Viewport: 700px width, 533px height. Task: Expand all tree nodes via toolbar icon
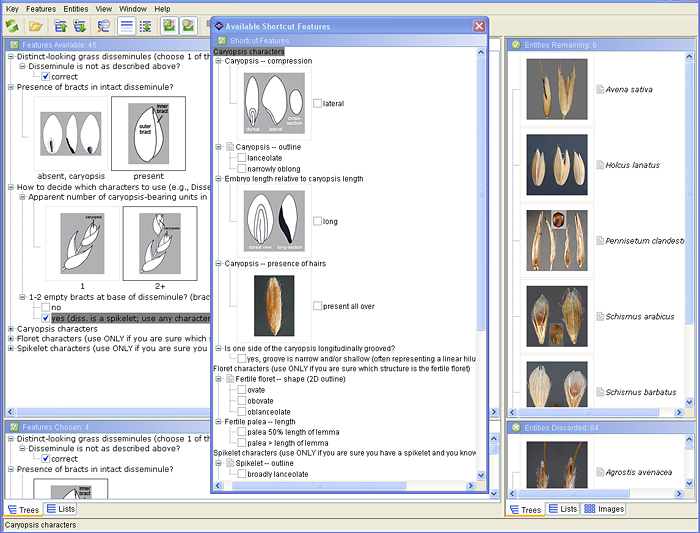pos(80,26)
